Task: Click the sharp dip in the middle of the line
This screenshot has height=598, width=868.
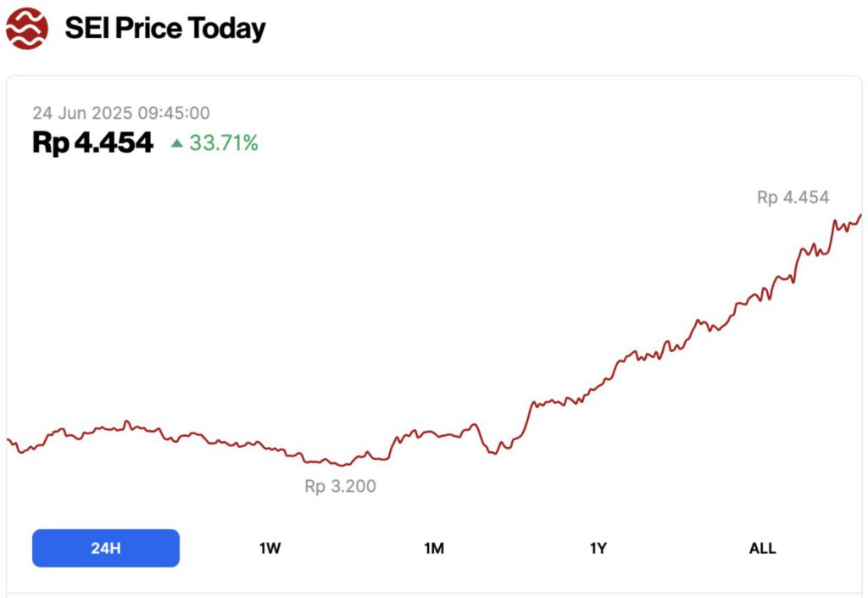Action: pos(492,452)
